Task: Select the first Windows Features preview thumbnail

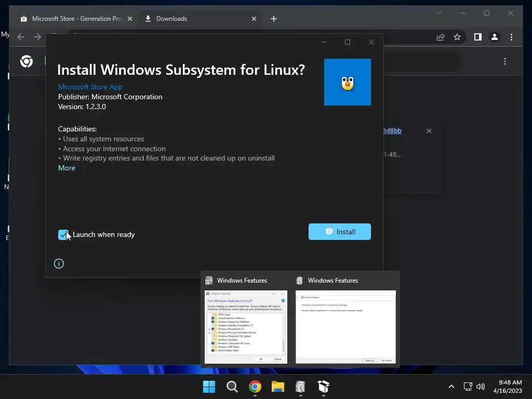Action: 246,327
